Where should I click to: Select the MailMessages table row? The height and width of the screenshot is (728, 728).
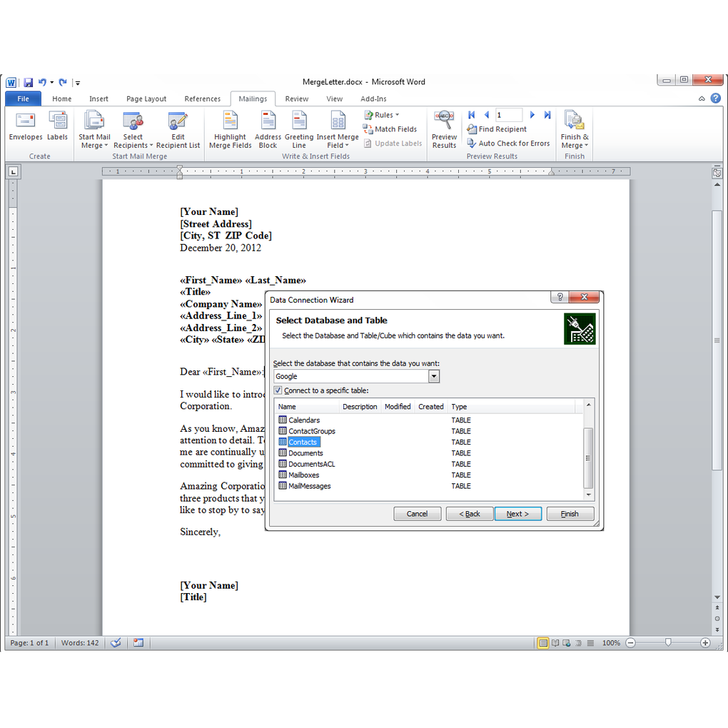[428, 486]
